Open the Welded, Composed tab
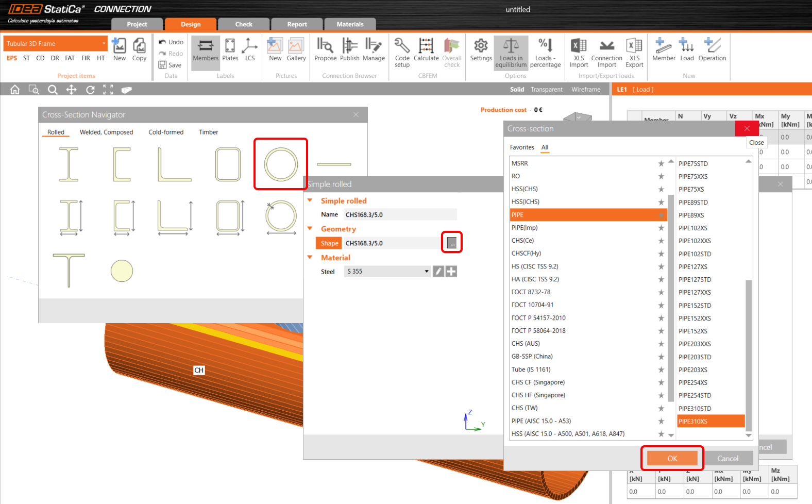Viewport: 812px width, 504px height. click(x=106, y=132)
